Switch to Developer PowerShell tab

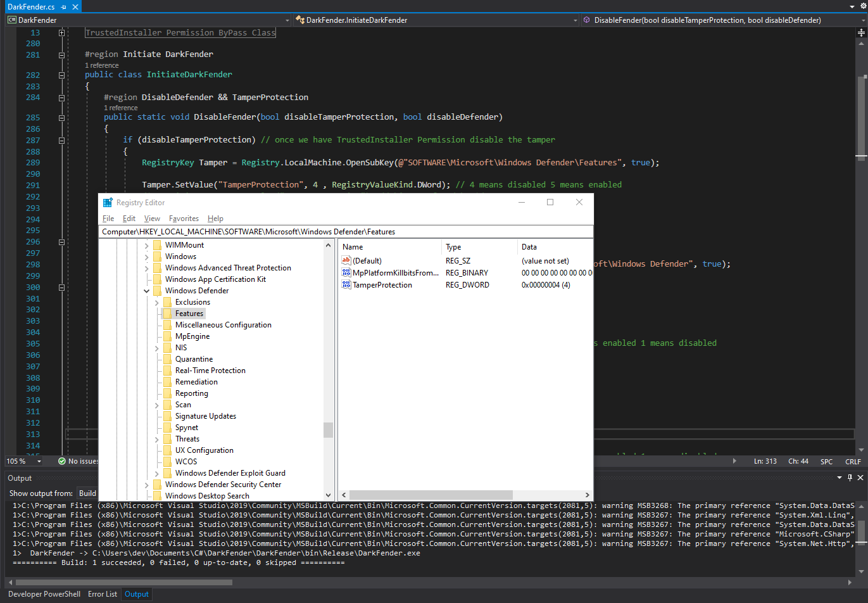(x=44, y=594)
